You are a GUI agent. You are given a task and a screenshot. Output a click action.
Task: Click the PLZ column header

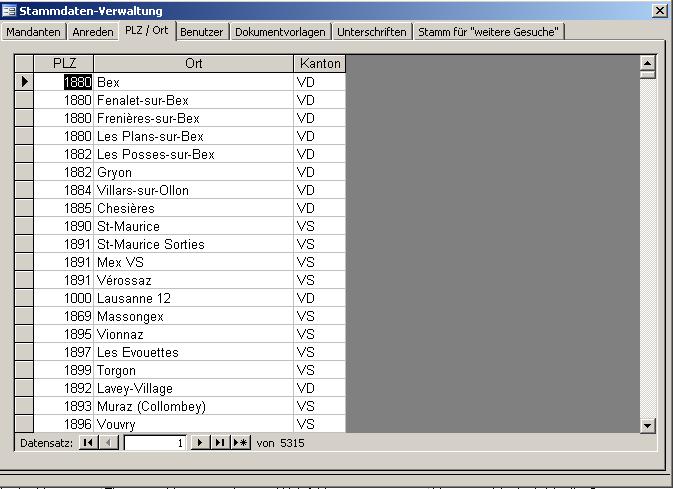[x=64, y=63]
